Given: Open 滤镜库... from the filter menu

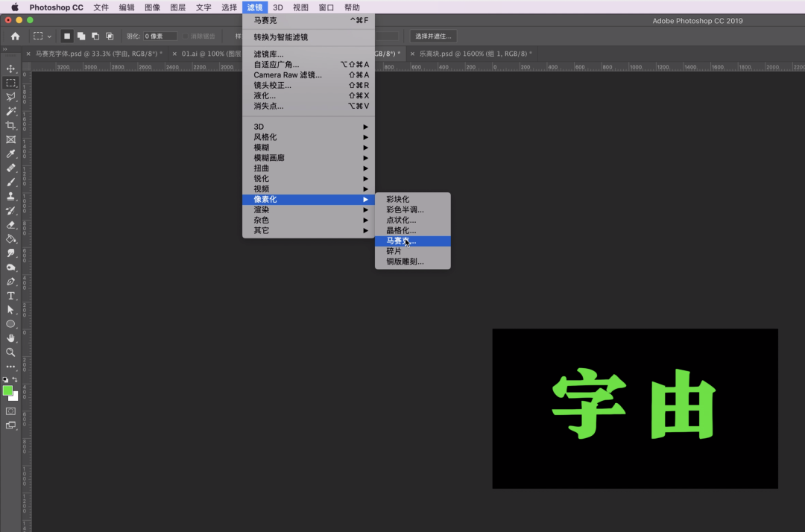Looking at the screenshot, I should tap(268, 54).
